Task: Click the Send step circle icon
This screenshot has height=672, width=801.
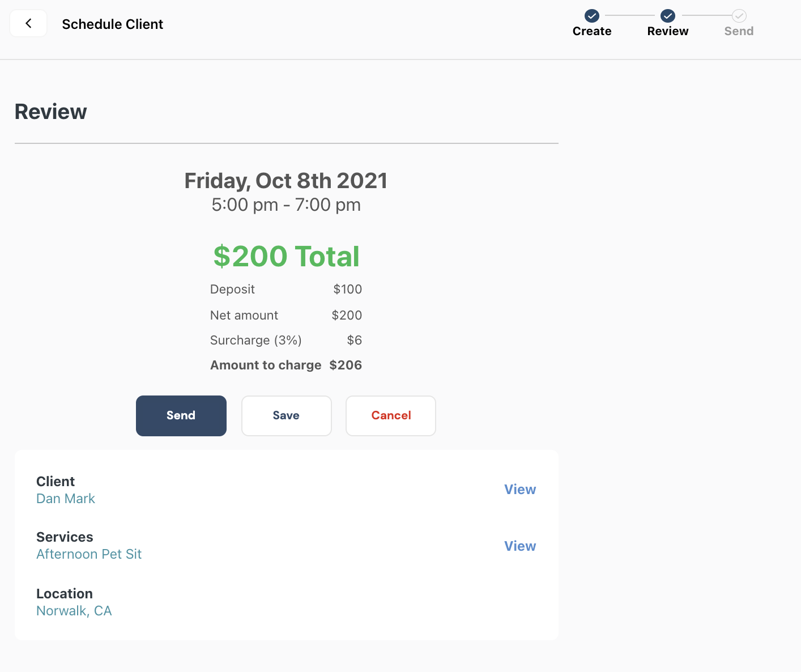Action: pyautogui.click(x=739, y=15)
